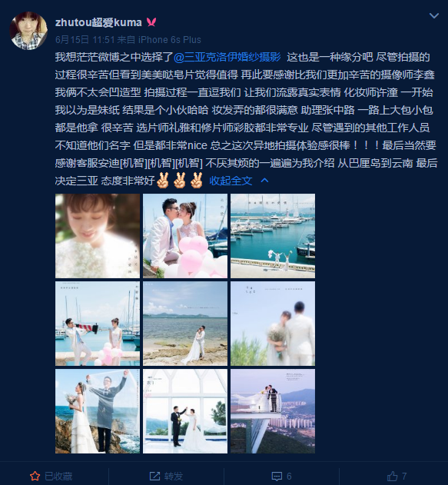Open the white chapel interior photo
This screenshot has width=448, height=485.
pos(185,411)
